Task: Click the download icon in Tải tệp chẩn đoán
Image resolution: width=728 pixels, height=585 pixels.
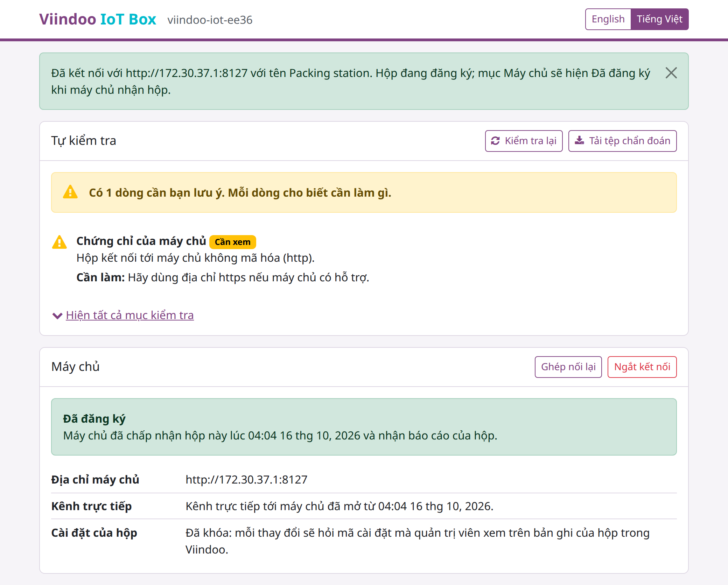Action: coord(579,141)
